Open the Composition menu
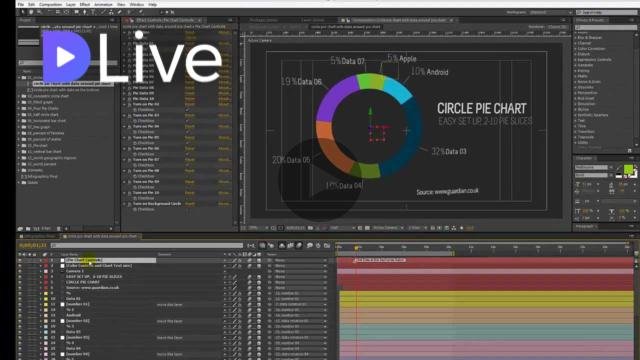 [x=50, y=4]
